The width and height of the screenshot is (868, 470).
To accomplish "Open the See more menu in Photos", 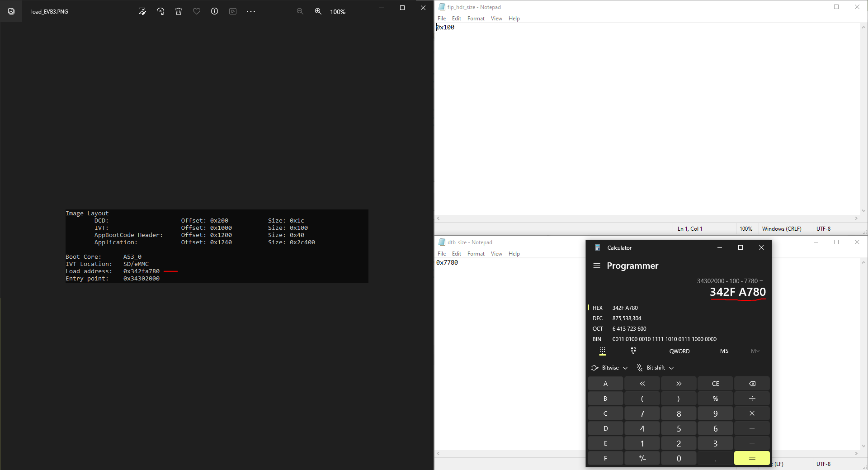I will click(x=250, y=11).
